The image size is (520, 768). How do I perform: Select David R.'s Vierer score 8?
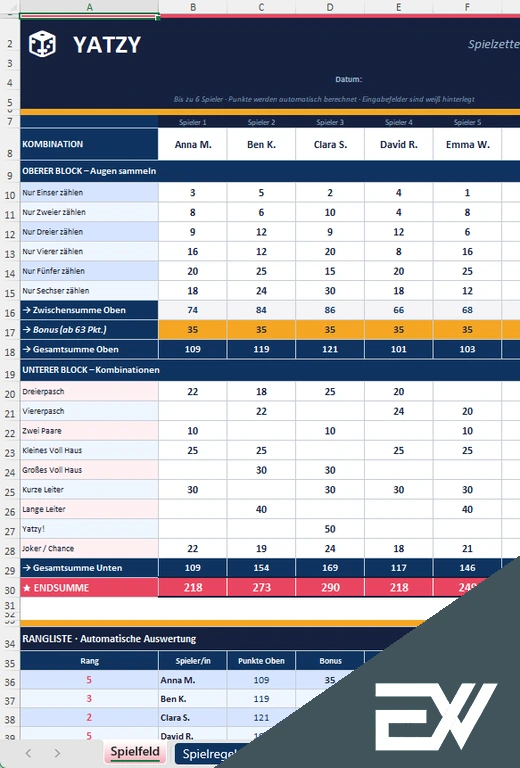[x=399, y=252]
